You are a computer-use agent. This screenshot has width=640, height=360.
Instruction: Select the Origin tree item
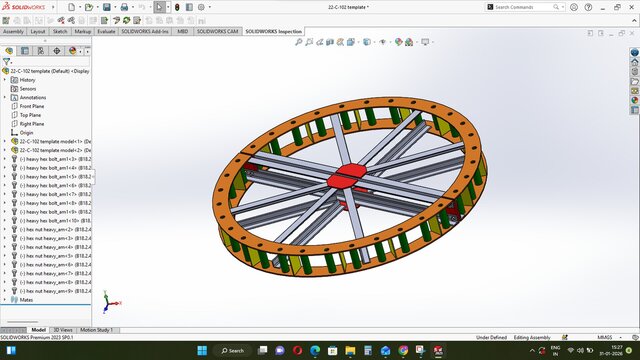[26, 133]
